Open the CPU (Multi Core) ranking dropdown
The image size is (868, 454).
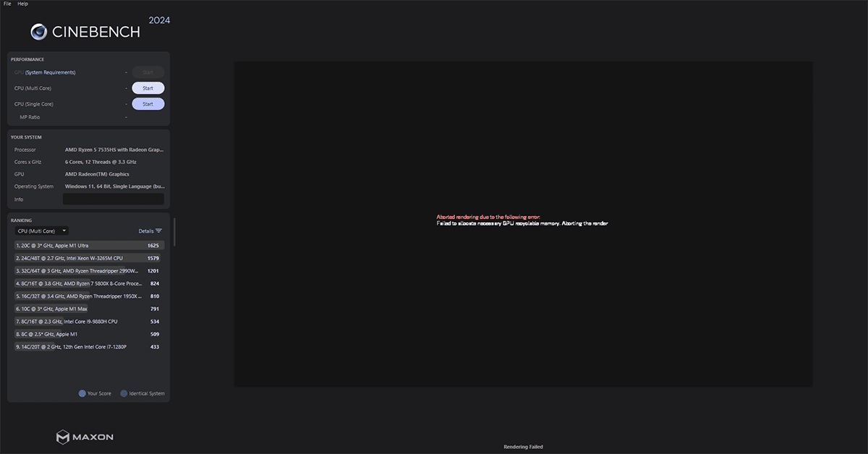coord(42,231)
